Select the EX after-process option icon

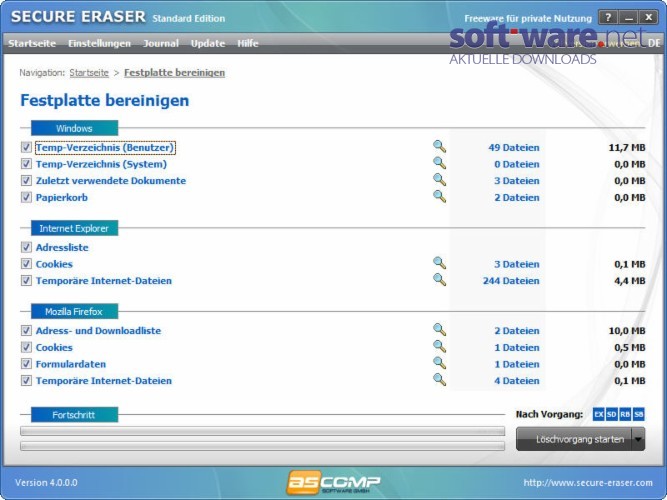click(599, 414)
